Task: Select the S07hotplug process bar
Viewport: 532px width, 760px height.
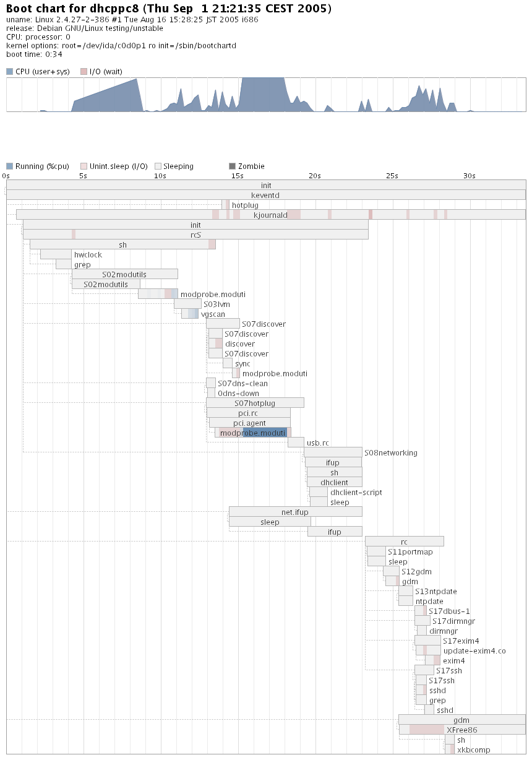Action: pos(255,403)
